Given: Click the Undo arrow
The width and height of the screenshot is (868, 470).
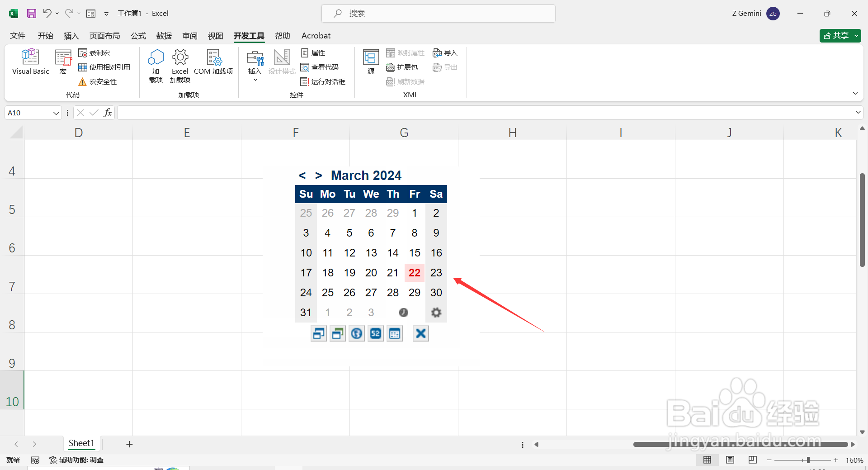Looking at the screenshot, I should 47,14.
